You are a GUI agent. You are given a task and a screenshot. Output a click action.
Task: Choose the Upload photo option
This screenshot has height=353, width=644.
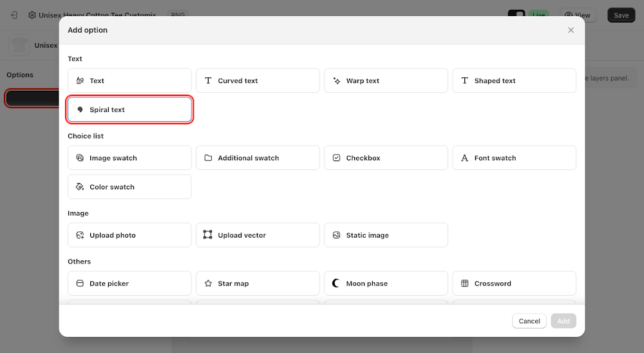(x=129, y=235)
